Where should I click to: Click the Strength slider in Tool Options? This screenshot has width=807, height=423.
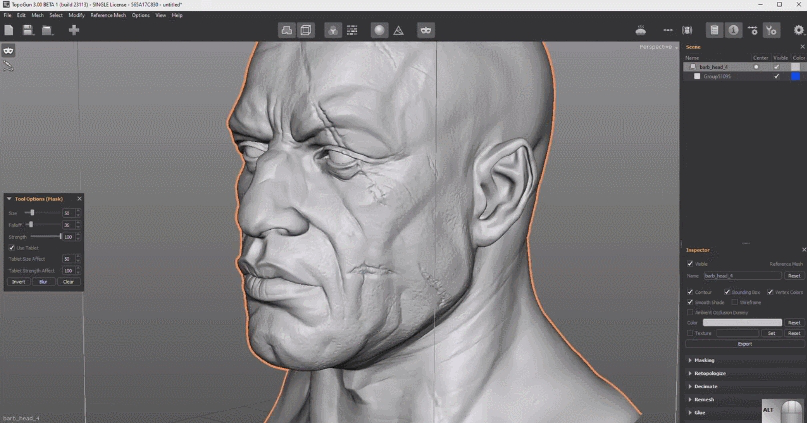pyautogui.click(x=45, y=237)
